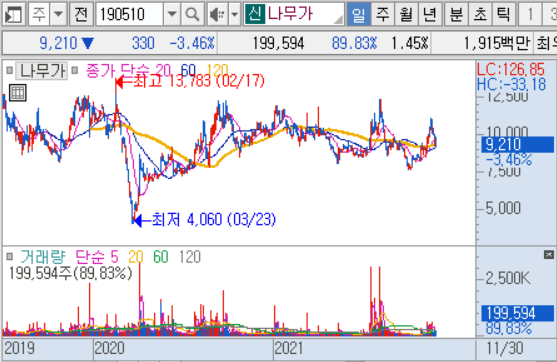Select the 일 daily chart tab
Image resolution: width=557 pixels, height=362 pixels.
click(358, 14)
